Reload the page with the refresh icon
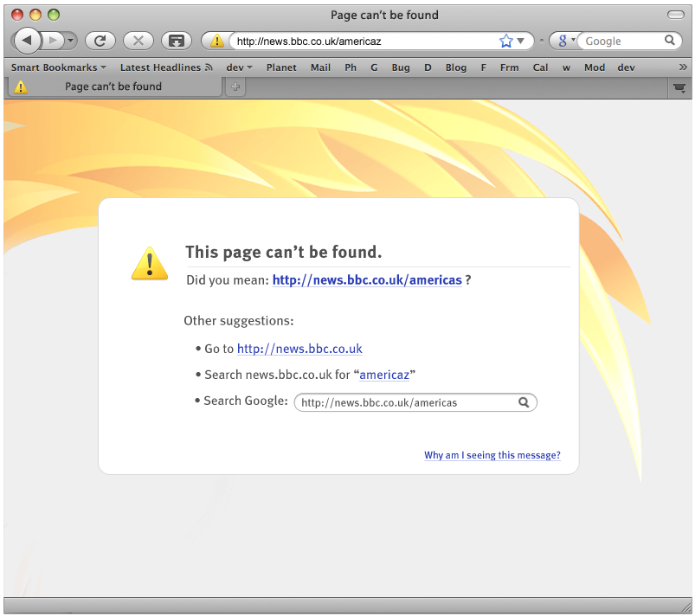Screen dimensions: 695x616 tap(100, 41)
